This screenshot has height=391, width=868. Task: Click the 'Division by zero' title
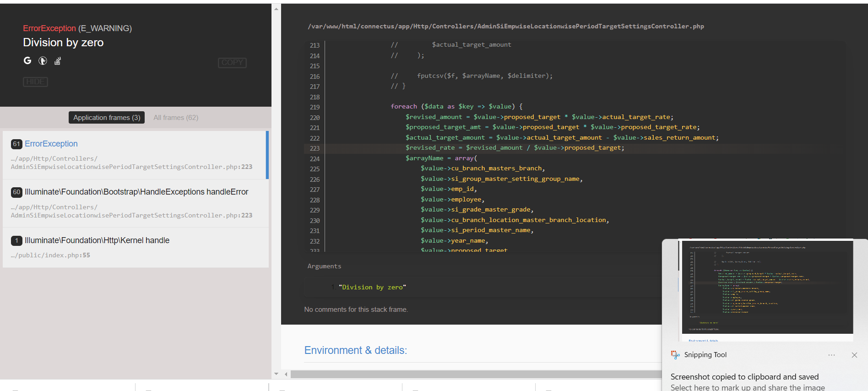click(x=63, y=43)
